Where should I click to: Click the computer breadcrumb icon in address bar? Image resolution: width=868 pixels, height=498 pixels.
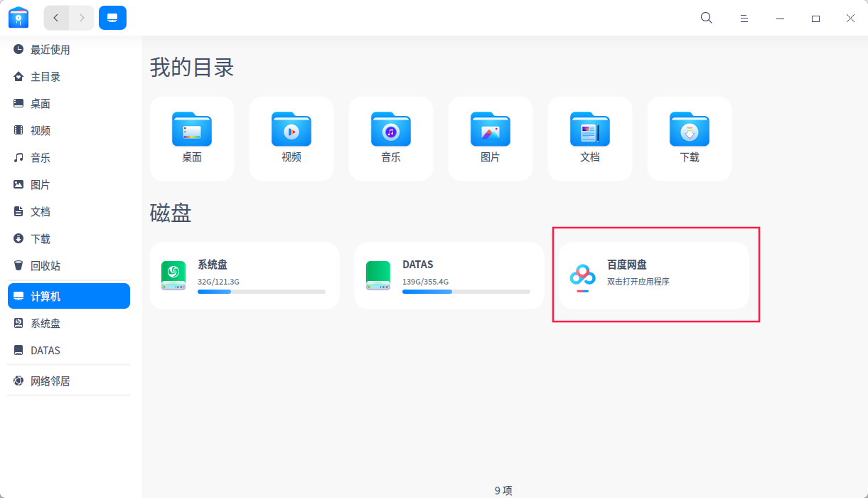pos(112,18)
